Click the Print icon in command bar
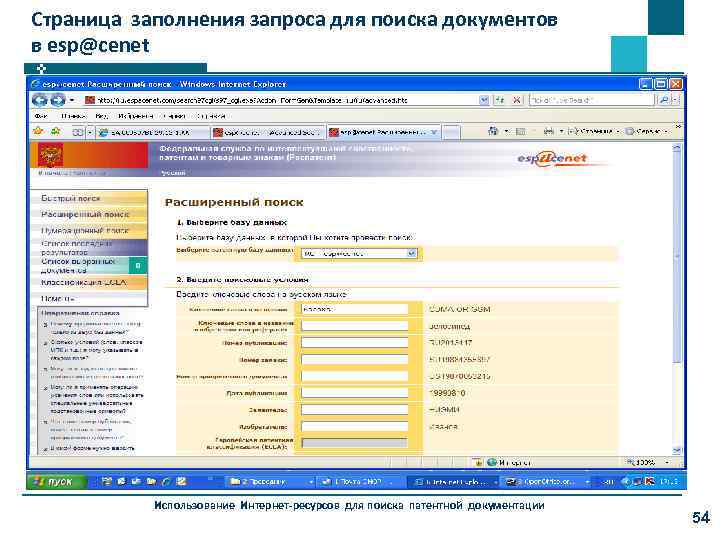720x540 pixels. [x=549, y=132]
